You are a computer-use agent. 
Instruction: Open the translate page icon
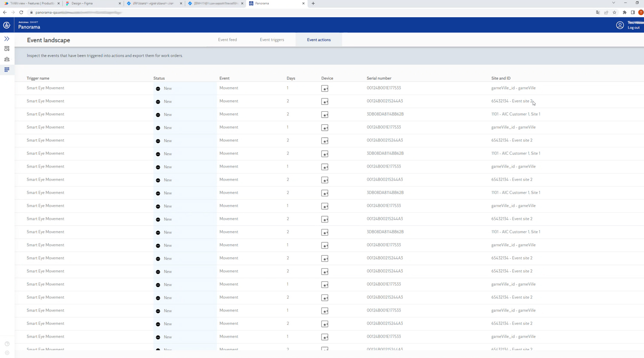[598, 12]
